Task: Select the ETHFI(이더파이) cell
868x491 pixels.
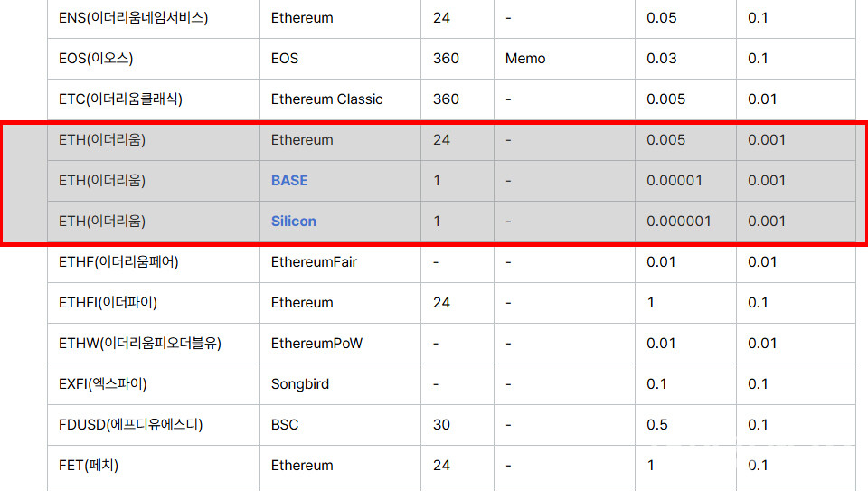Action: point(101,303)
